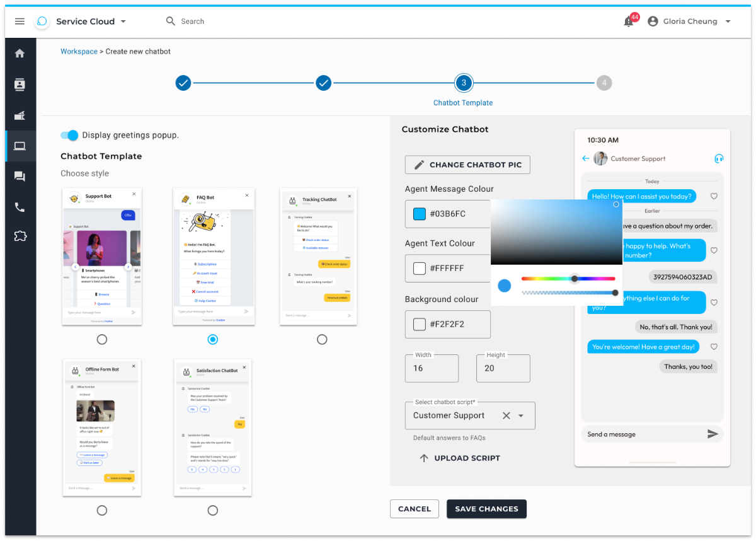The width and height of the screenshot is (756, 541).
Task: Click the Save Changes button
Action: 486,509
